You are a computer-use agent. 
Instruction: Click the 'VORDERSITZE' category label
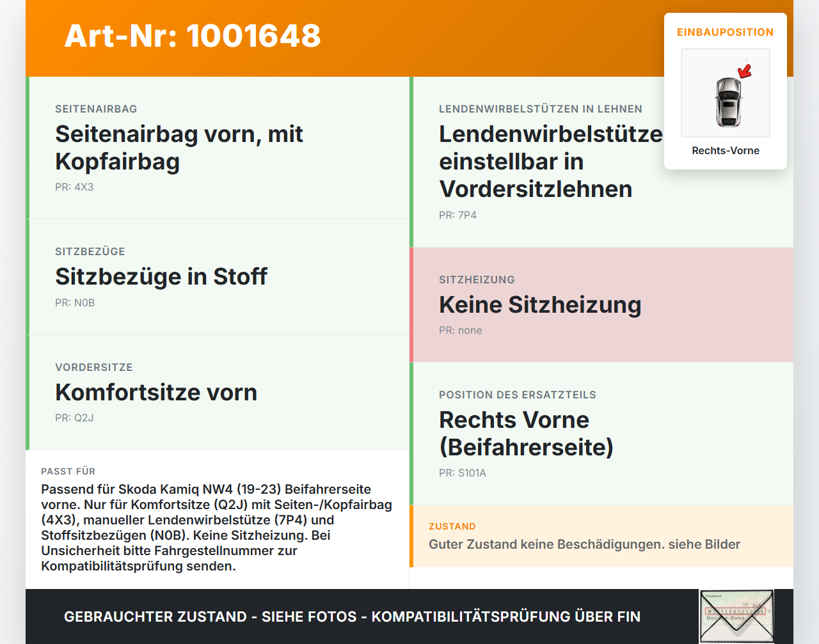pos(94,367)
